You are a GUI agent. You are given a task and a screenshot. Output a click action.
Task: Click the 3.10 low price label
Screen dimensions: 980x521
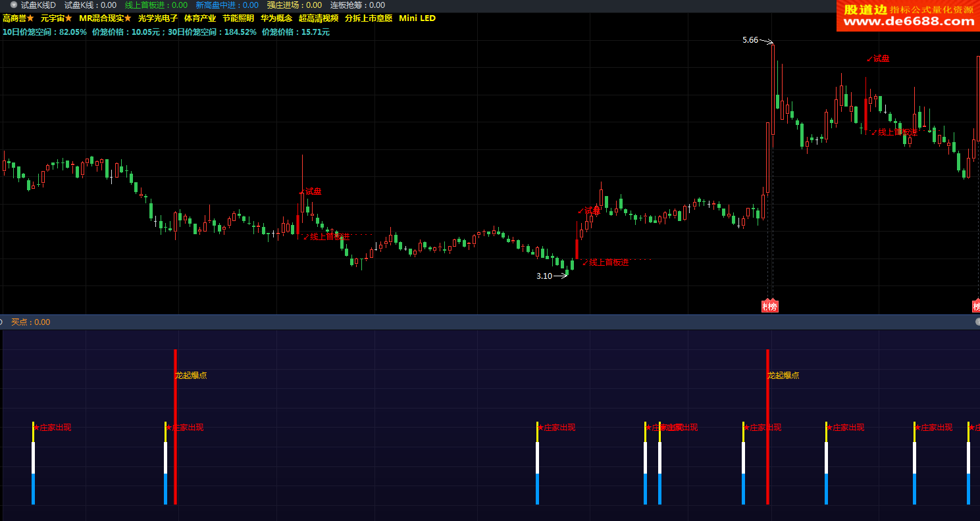coord(544,276)
